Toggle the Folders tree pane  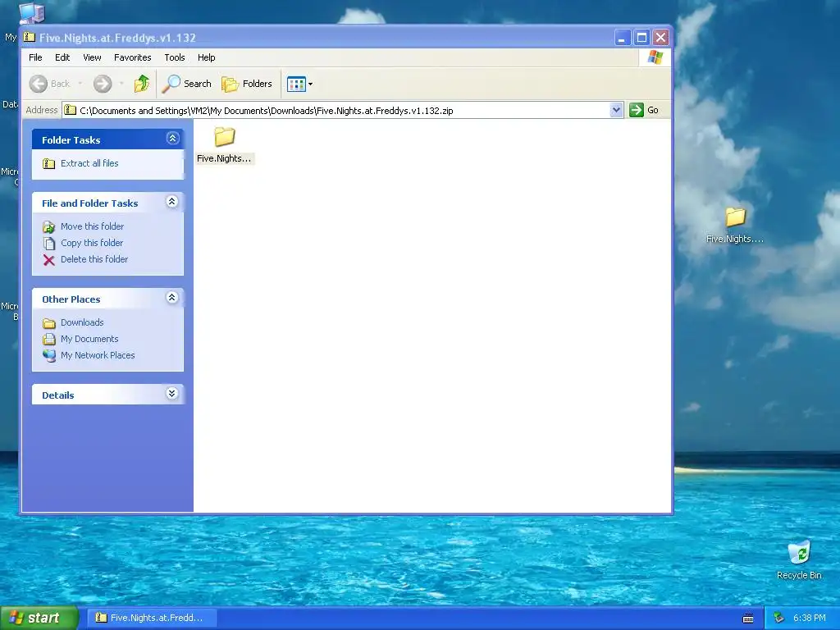click(247, 84)
